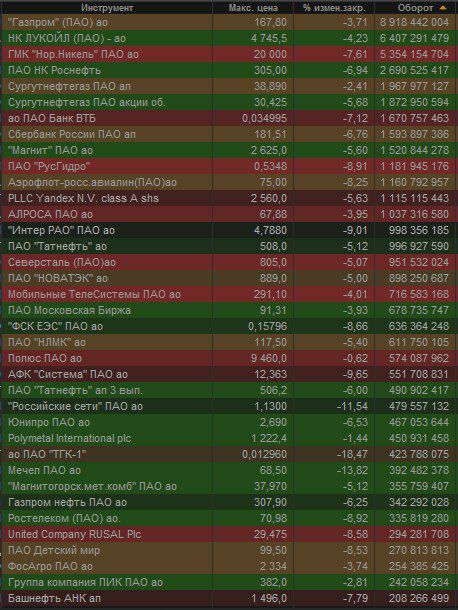Select the Ростелеком (ПАО) ао. row
458x610 pixels.
(229, 518)
